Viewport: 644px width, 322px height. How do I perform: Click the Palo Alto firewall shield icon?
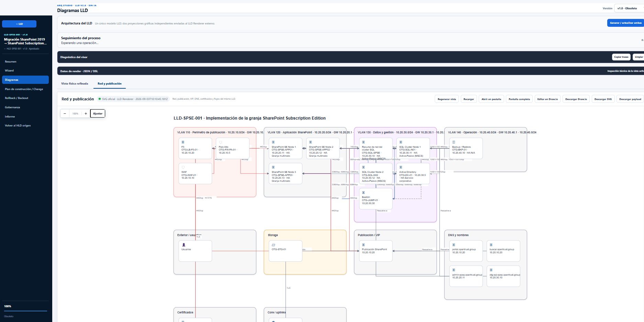220,142
